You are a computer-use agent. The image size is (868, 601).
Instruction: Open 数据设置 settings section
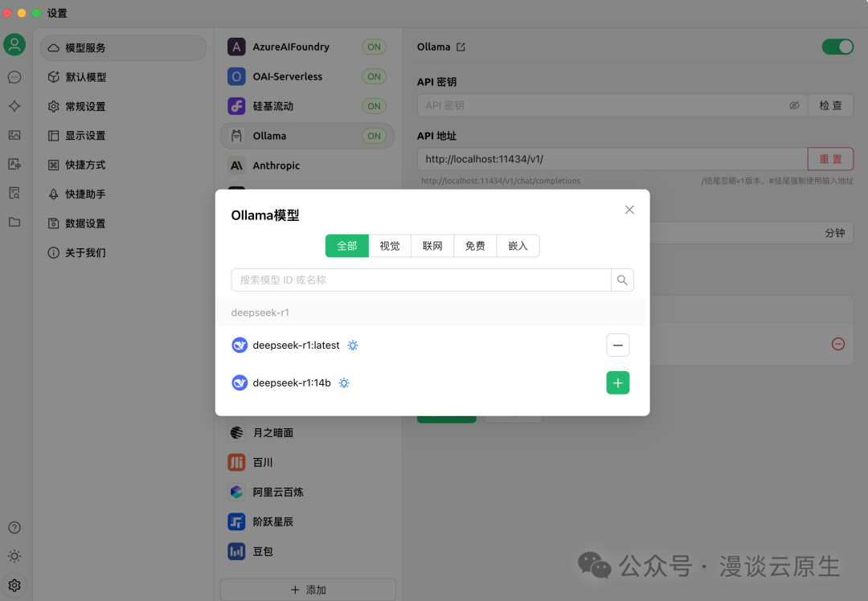(124, 223)
